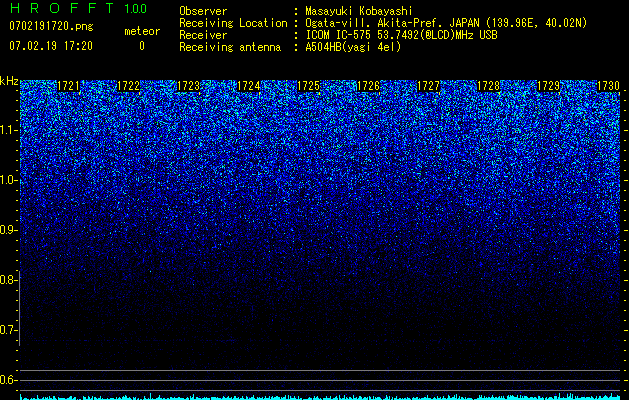Click the 1728 time marker
Screen dimensions: 629x400
click(x=489, y=86)
